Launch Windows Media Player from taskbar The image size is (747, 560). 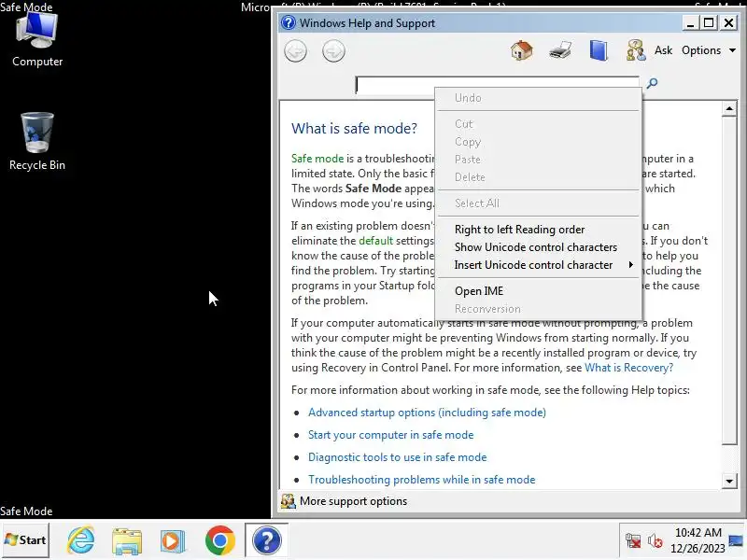(x=173, y=540)
